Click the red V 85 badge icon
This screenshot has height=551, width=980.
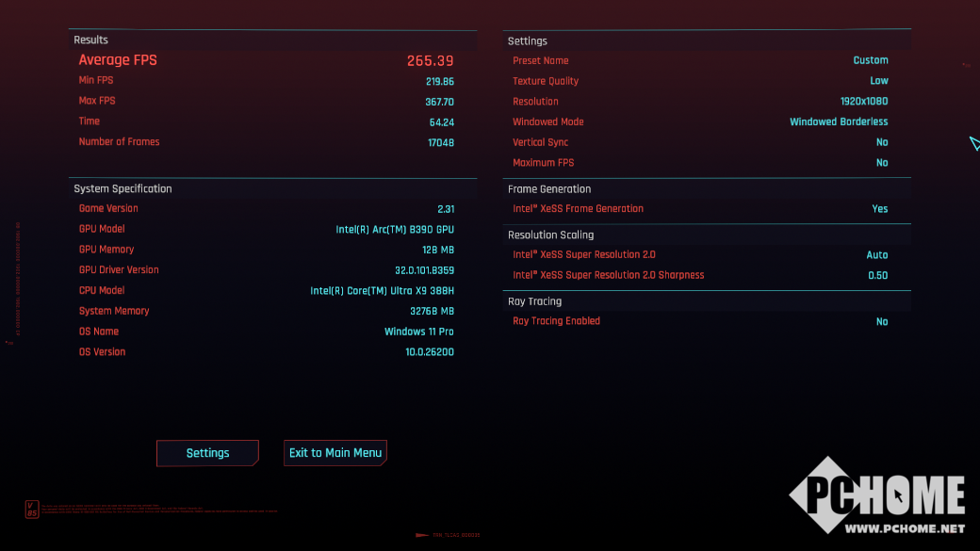coord(32,510)
